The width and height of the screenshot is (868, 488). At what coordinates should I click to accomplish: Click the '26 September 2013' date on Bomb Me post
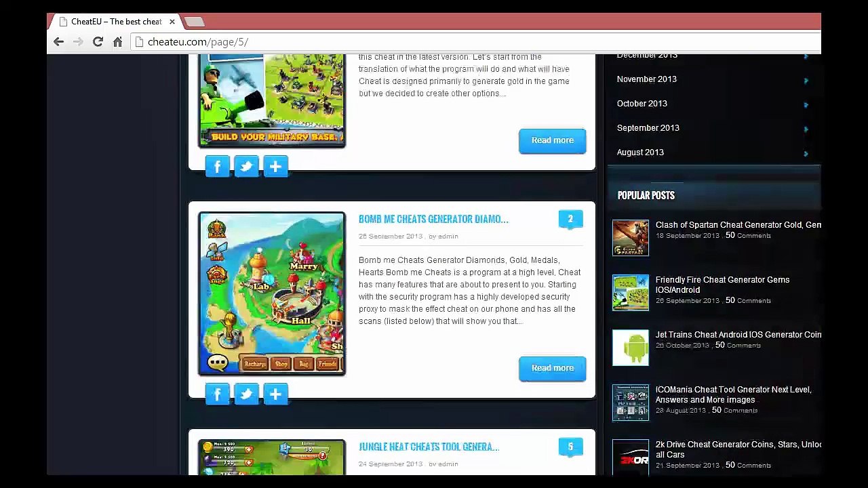click(x=391, y=237)
